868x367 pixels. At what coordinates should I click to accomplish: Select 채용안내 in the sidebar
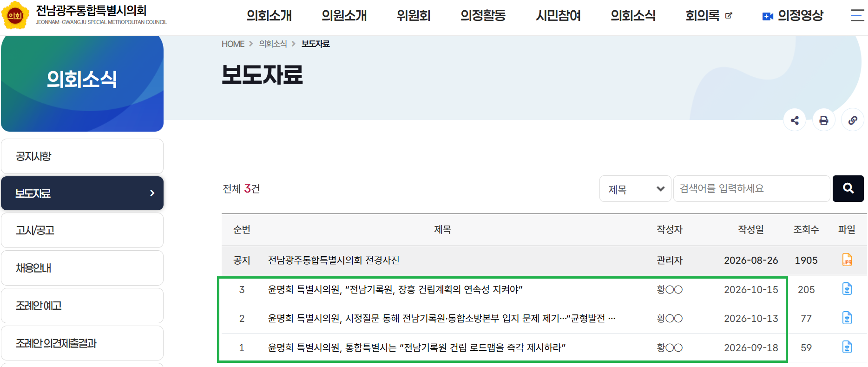(82, 268)
